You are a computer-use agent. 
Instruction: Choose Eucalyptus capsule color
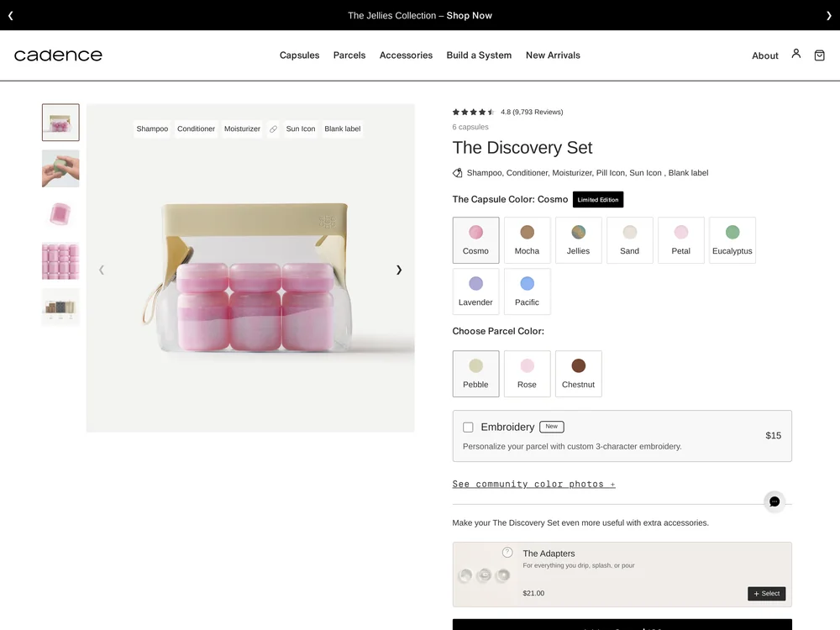click(x=732, y=240)
